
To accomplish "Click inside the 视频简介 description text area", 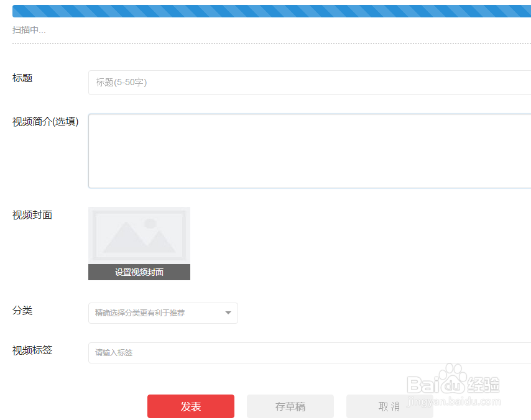I will click(310, 151).
